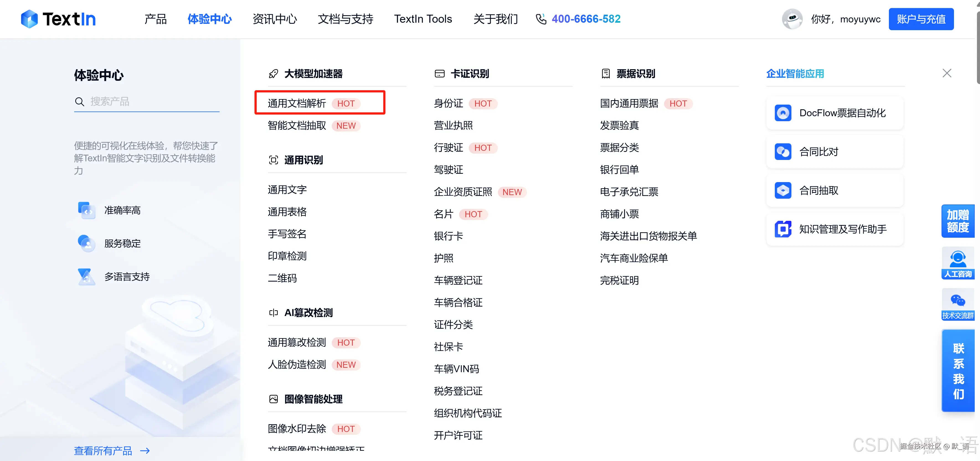Launch 知识管理及写作助手 from its icon
Viewport: 980px width, 461px height.
tap(783, 229)
